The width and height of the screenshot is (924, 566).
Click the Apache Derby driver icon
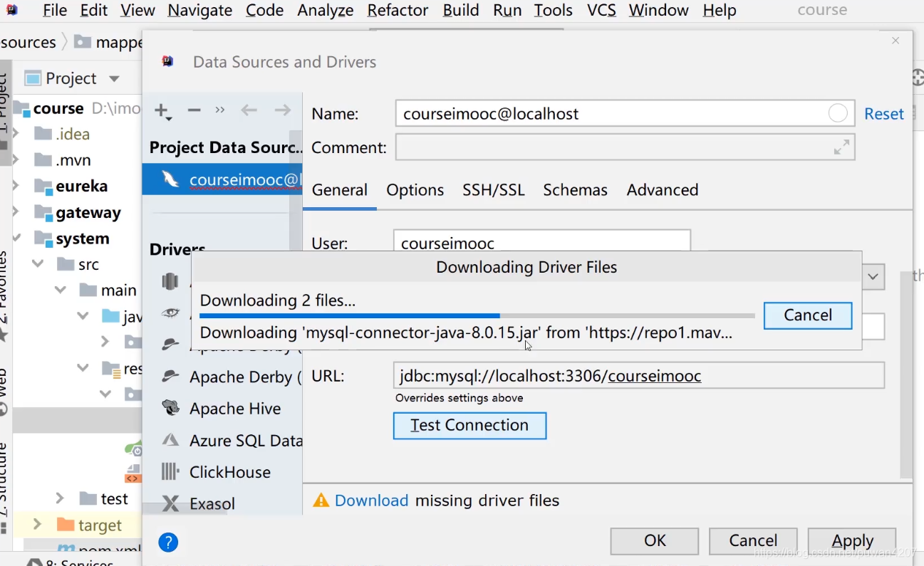click(x=170, y=377)
